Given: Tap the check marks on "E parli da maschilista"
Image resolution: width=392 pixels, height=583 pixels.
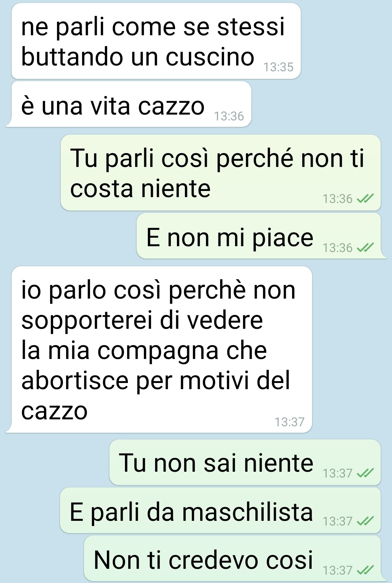Looking at the screenshot, I should [x=365, y=521].
